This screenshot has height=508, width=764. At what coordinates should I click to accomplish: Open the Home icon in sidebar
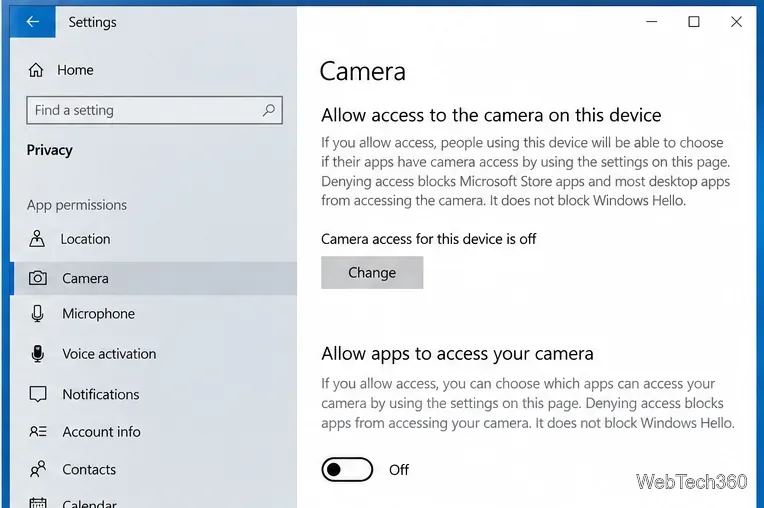tap(36, 70)
